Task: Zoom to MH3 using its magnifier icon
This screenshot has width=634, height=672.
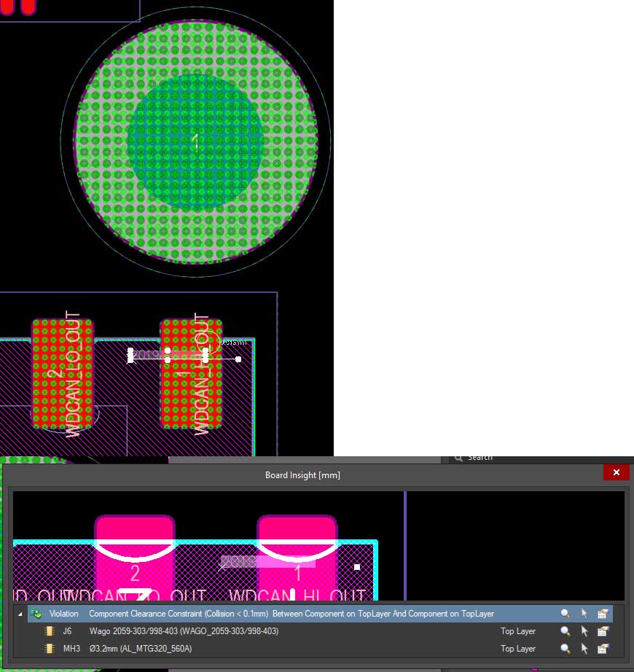Action: (x=565, y=649)
